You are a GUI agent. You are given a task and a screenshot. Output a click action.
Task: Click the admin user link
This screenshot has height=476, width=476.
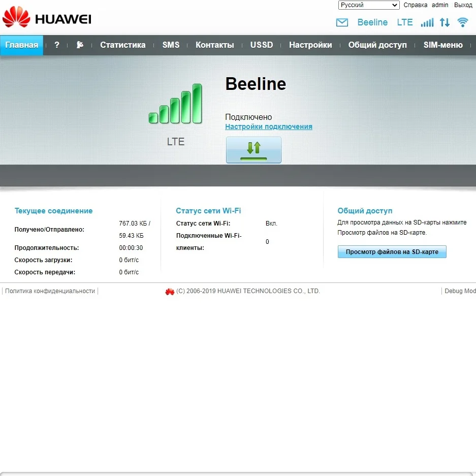[440, 5]
